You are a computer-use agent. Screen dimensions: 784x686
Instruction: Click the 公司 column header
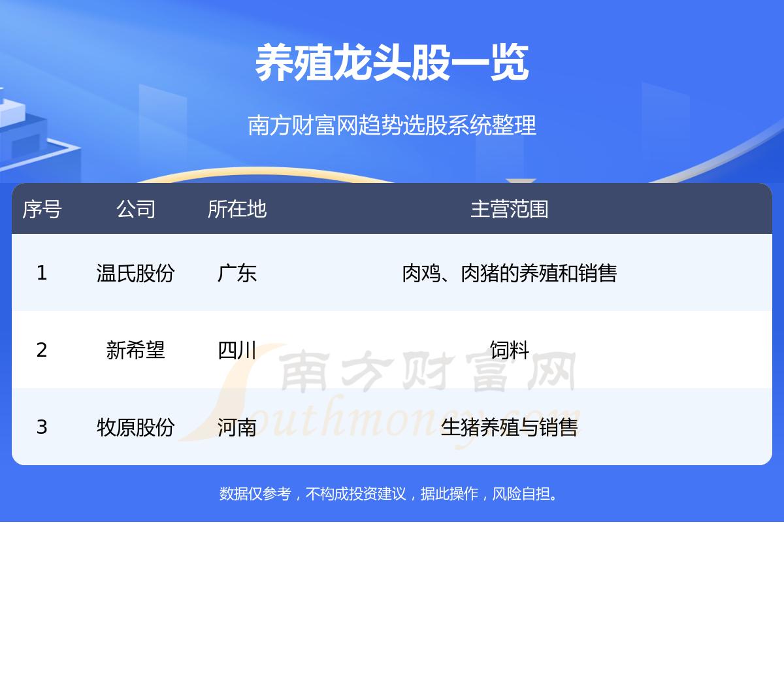[x=136, y=209]
